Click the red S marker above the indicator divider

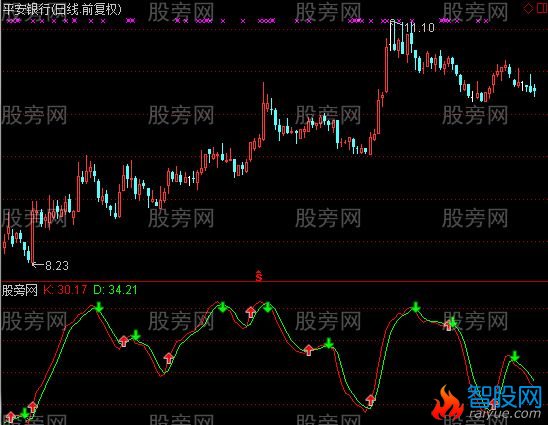(259, 276)
